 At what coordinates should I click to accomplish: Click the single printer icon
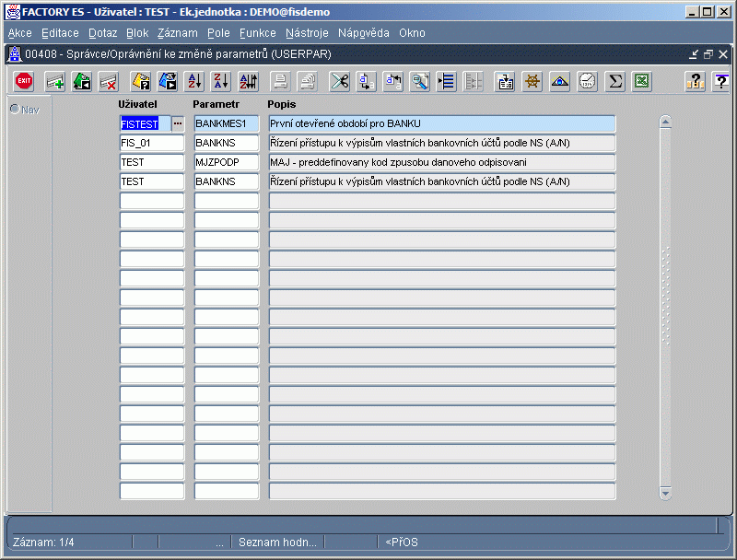click(281, 81)
